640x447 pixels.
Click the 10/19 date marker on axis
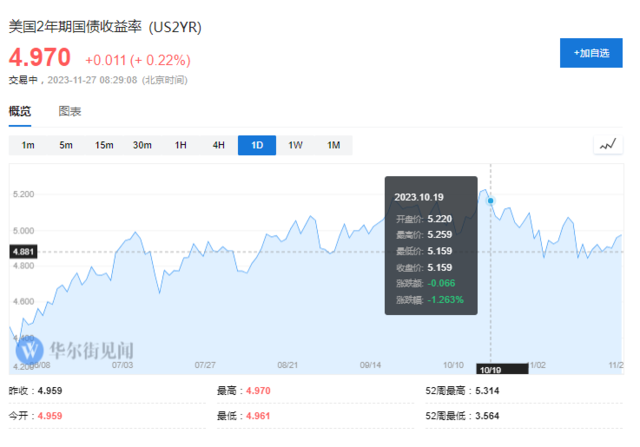tap(502, 369)
